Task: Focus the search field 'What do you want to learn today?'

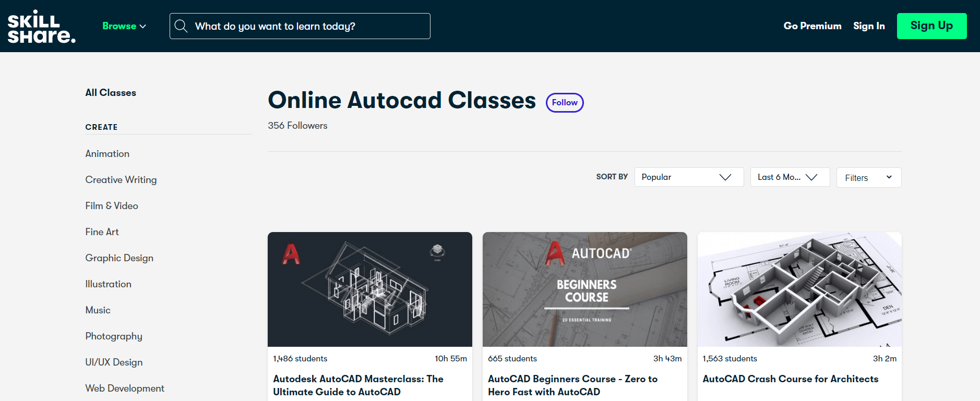Action: [300, 26]
